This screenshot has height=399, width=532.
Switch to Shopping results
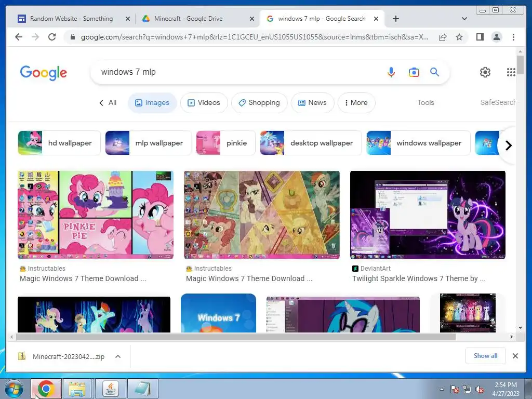tap(259, 102)
